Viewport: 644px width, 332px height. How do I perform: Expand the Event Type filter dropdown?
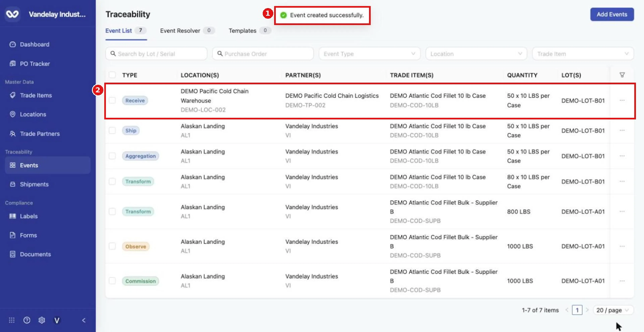click(x=369, y=54)
